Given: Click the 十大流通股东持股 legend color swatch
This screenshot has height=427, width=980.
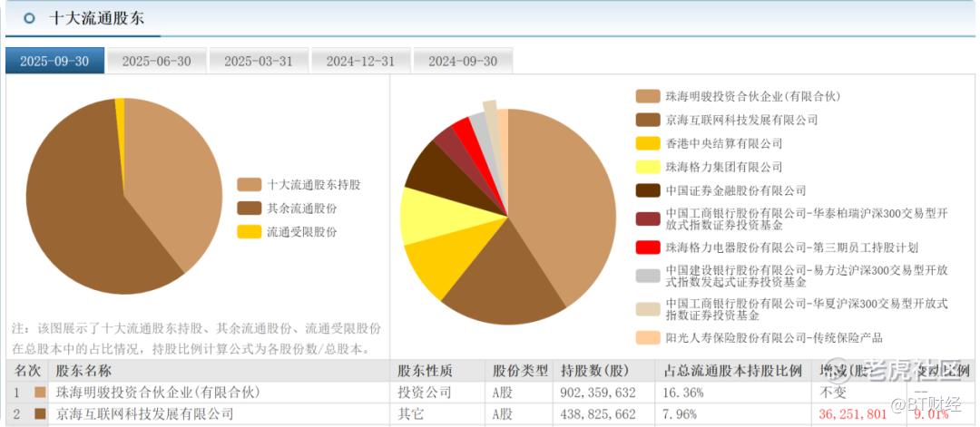Looking at the screenshot, I should pos(249,185).
